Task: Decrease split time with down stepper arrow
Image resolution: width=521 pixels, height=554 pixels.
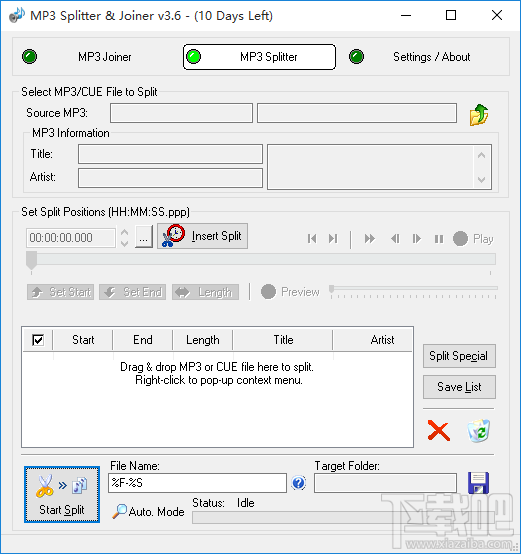Action: [124, 243]
